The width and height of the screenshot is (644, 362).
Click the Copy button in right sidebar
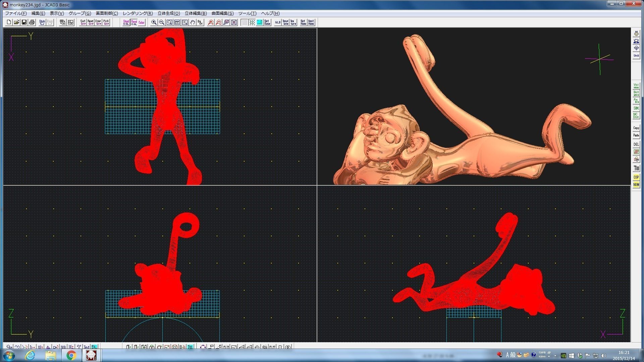point(636,128)
